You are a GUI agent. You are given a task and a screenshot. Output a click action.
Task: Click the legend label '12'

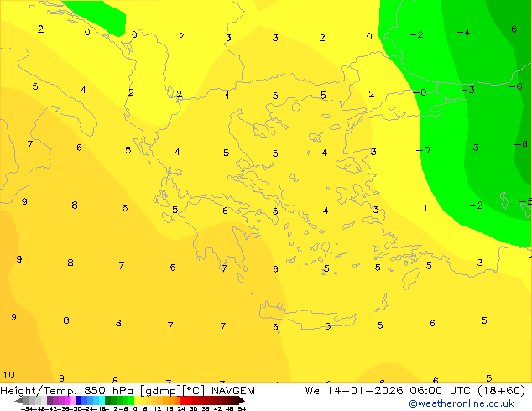[x=157, y=408]
